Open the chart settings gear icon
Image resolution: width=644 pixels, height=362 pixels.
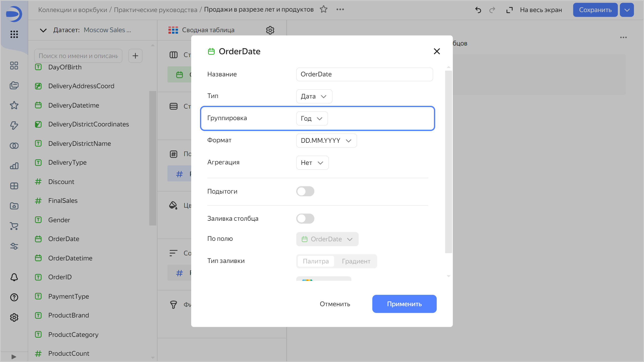[x=270, y=30]
